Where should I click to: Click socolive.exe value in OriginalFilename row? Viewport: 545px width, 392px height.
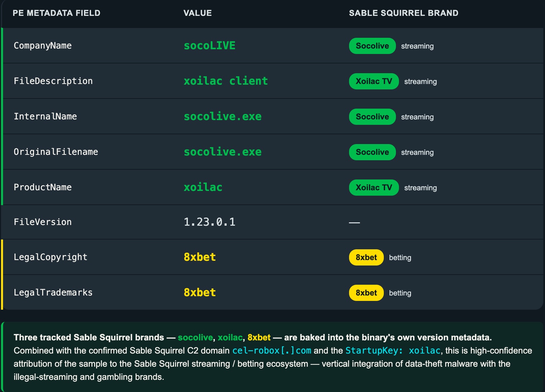click(223, 152)
